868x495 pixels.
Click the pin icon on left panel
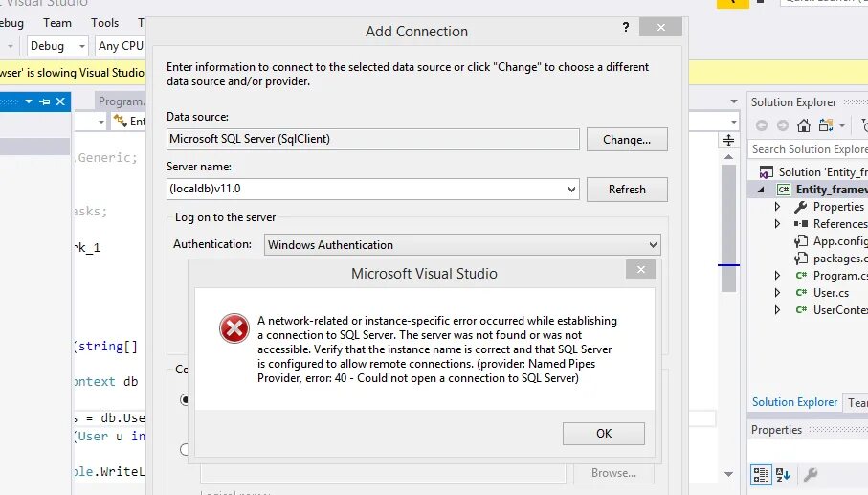click(45, 101)
